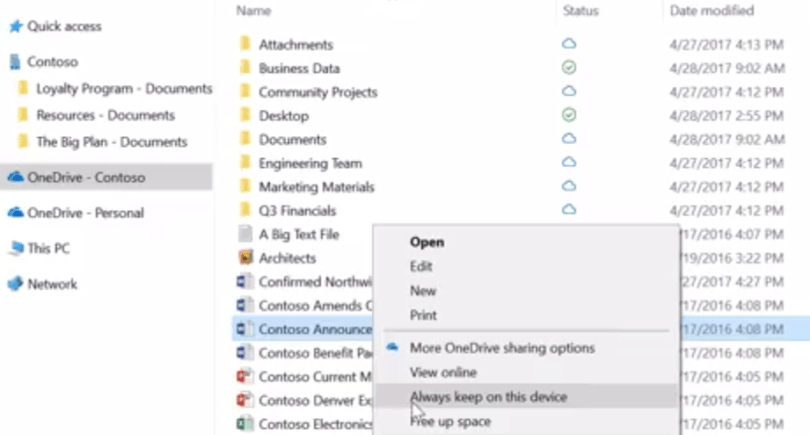Select the Q3 Financials folder name
This screenshot has width=810, height=435.
click(297, 211)
